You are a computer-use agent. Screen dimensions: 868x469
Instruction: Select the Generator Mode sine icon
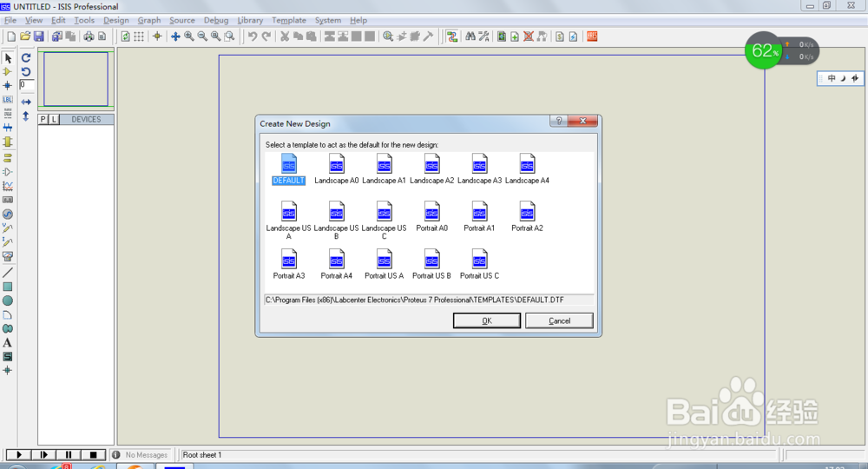pos(8,215)
